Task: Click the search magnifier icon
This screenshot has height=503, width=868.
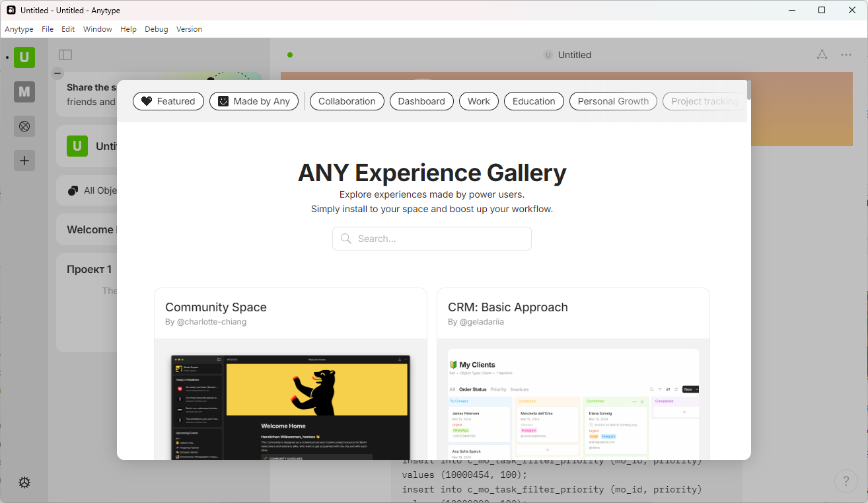Action: click(x=346, y=239)
